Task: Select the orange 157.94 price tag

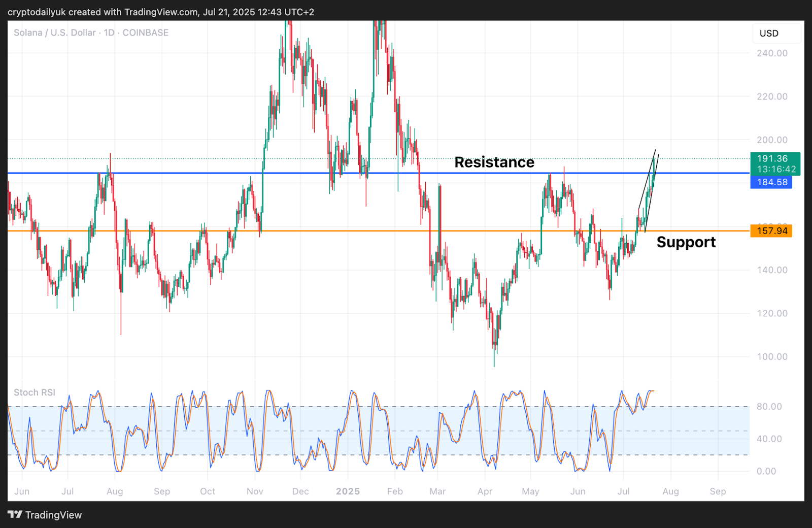Action: tap(771, 231)
